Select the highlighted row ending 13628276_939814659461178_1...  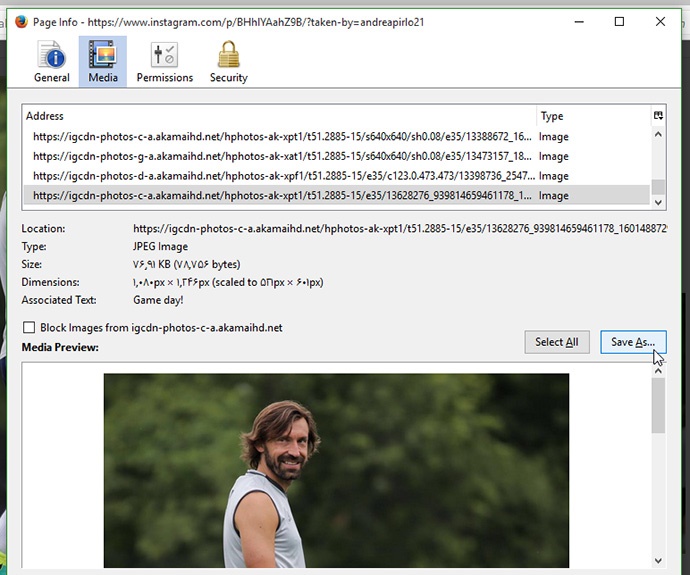337,195
